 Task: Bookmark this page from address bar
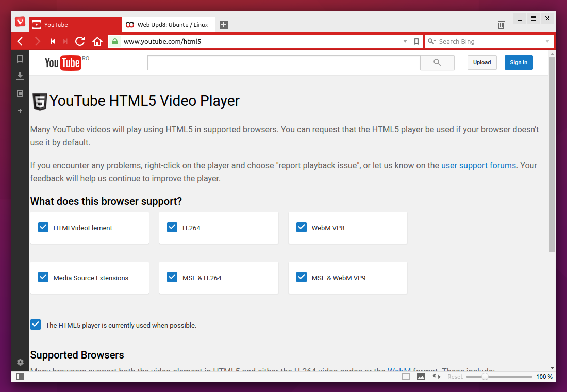pos(416,41)
